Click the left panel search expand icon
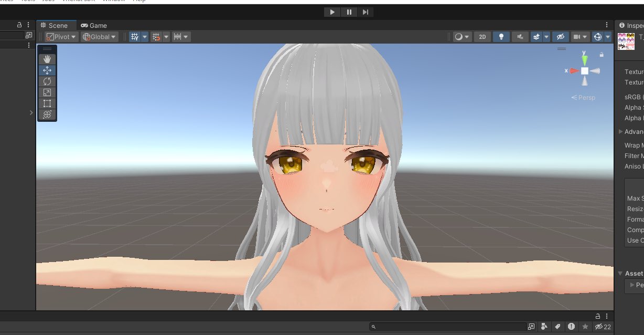Image resolution: width=644 pixels, height=335 pixels. (x=29, y=35)
